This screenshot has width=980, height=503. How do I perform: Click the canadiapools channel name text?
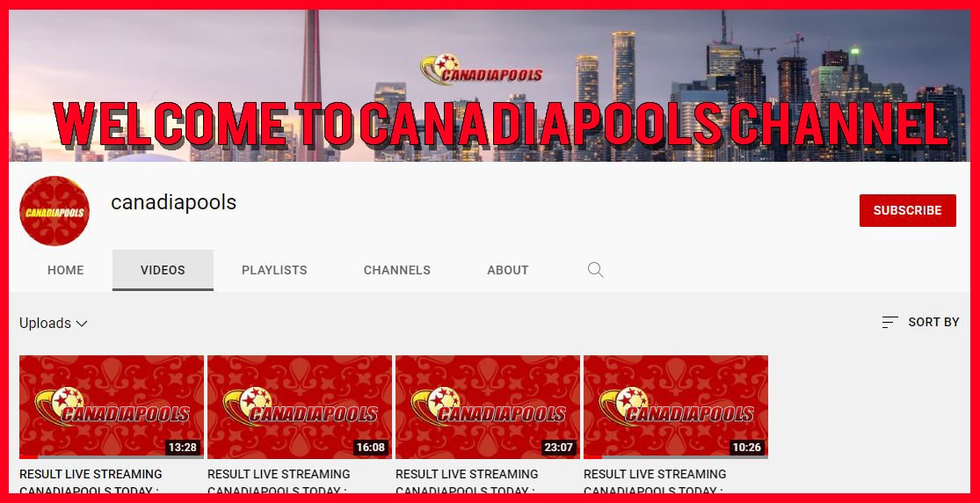[x=173, y=202]
